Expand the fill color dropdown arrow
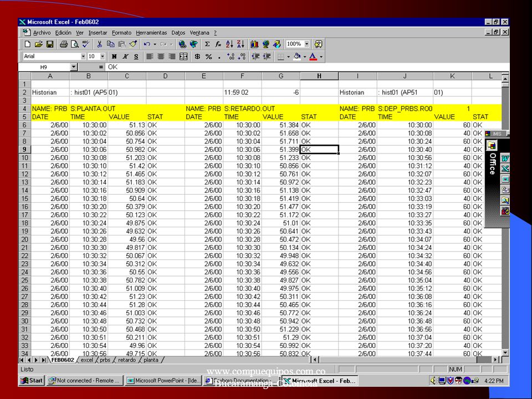The width and height of the screenshot is (532, 399). pyautogui.click(x=305, y=57)
